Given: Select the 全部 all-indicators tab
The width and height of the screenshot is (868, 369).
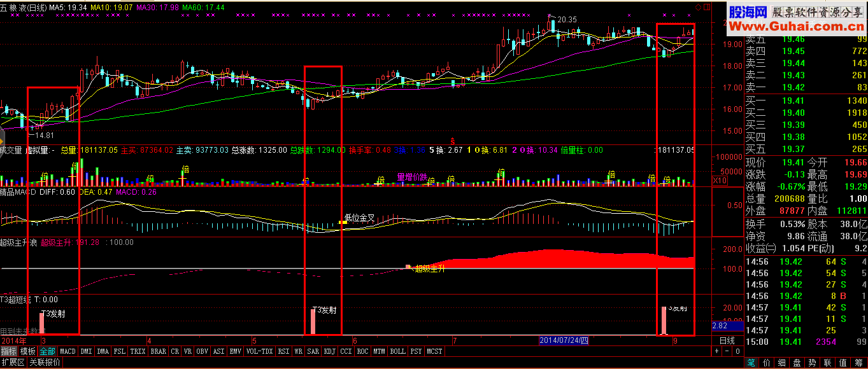Looking at the screenshot, I should click(x=48, y=351).
